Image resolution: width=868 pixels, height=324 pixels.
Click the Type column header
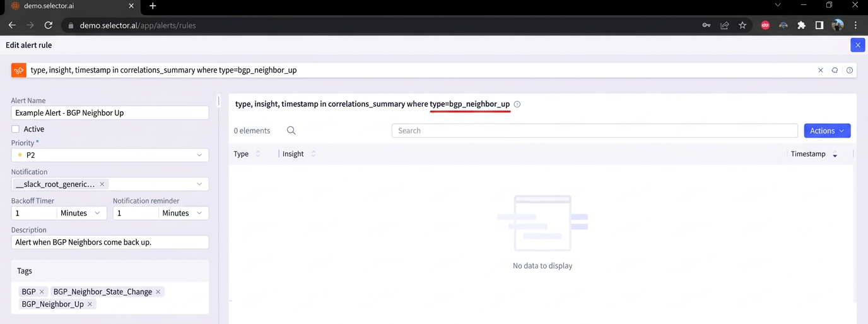tap(241, 154)
